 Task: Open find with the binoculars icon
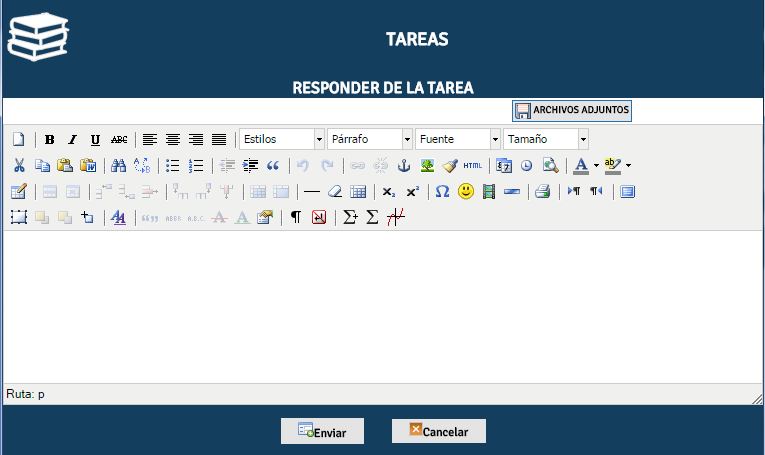pos(119,165)
